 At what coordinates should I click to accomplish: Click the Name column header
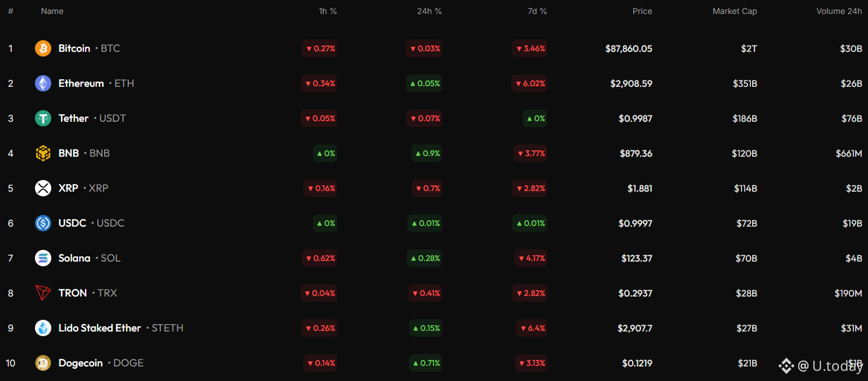pyautogui.click(x=52, y=11)
